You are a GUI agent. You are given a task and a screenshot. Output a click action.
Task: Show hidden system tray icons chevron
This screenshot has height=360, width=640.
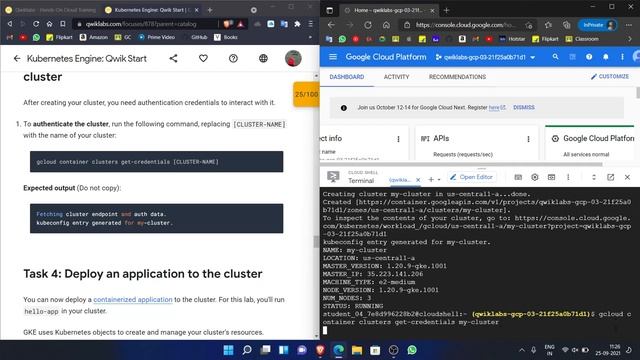pyautogui.click(x=522, y=350)
